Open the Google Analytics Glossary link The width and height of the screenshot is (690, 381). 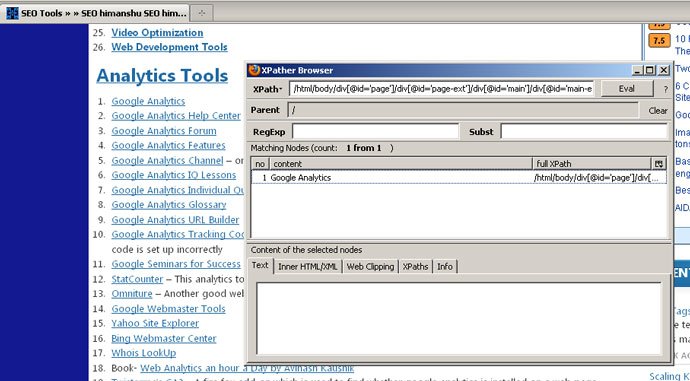coord(169,205)
